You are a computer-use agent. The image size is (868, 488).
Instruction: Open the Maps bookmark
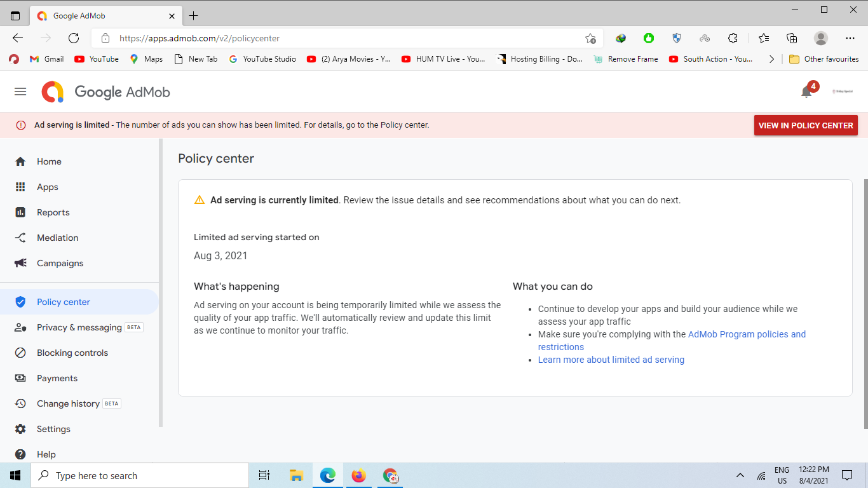pos(146,59)
